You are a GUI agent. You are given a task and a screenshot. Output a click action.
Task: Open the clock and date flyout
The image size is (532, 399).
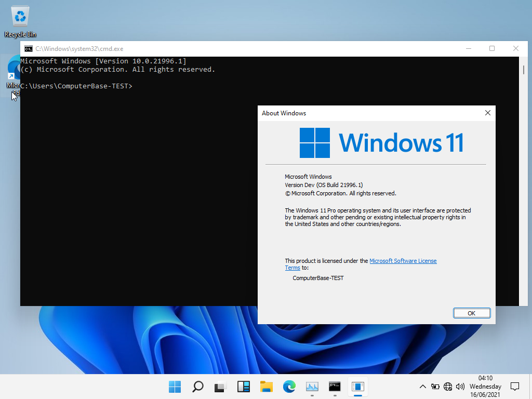point(485,387)
